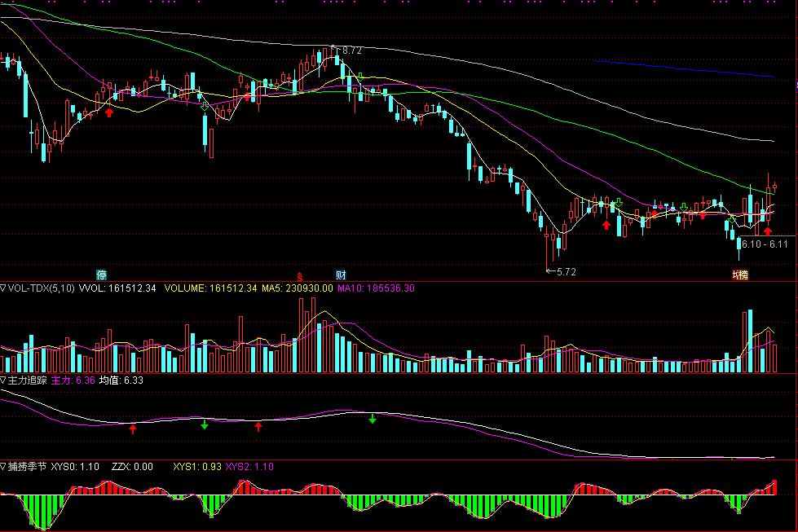Click the yellow XYS1: 0.93 readout
Screen dimensions: 798x532
(197, 466)
